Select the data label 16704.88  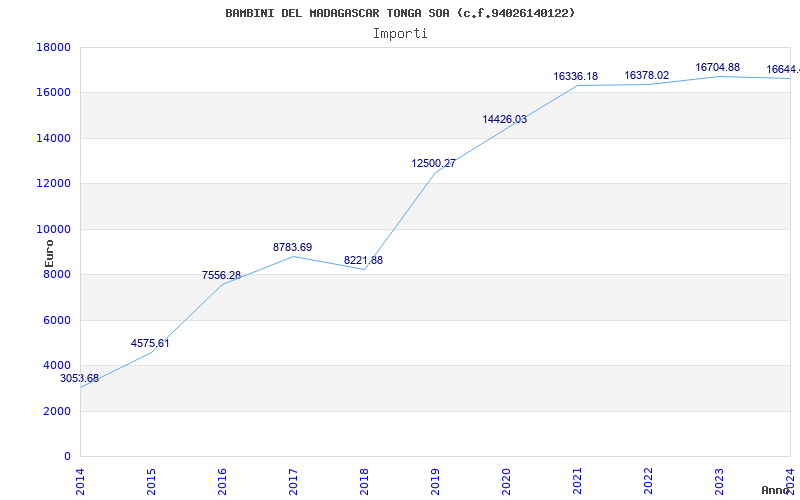coord(717,67)
